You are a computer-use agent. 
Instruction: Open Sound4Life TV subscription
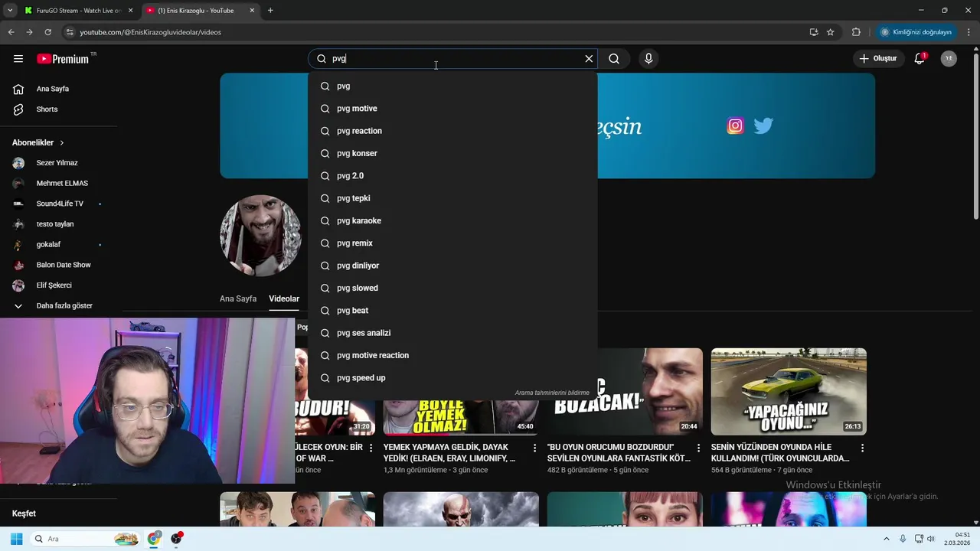59,204
